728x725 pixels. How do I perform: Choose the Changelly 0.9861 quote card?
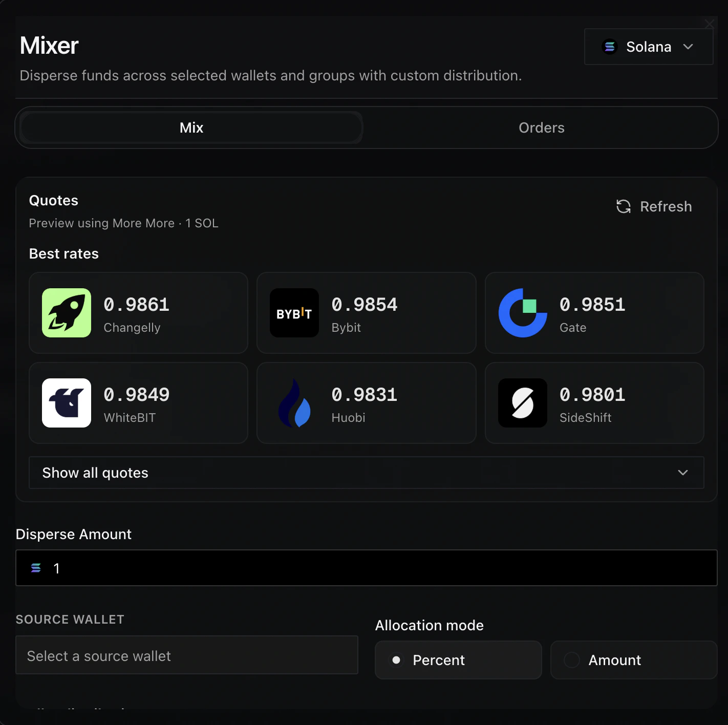tap(138, 313)
